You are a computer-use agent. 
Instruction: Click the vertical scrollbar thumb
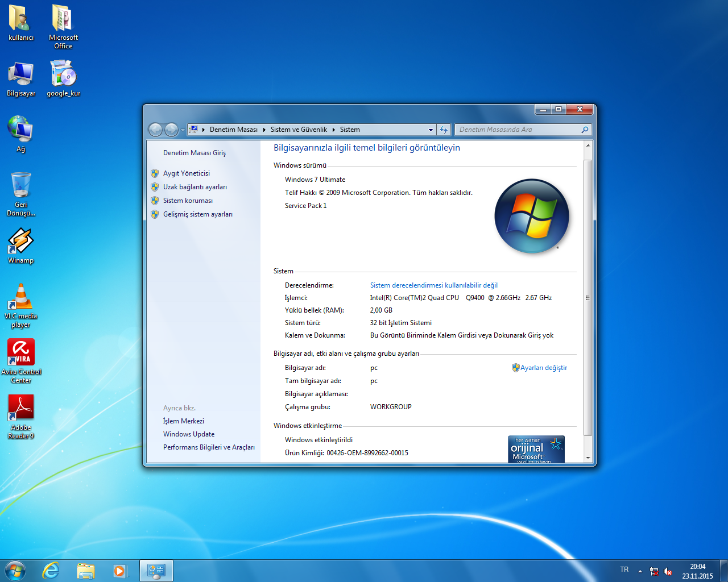pos(588,297)
